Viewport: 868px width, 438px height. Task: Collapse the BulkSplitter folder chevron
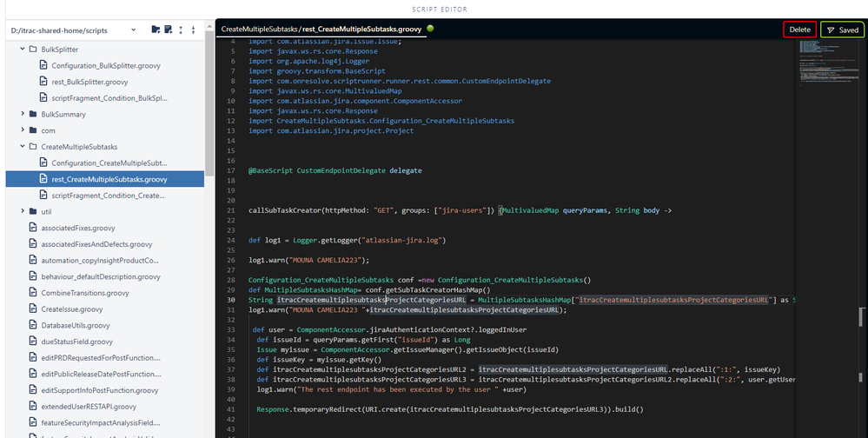click(23, 49)
